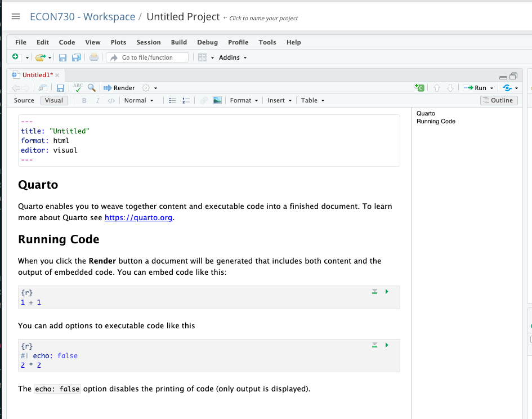
Task: Open the Session menu
Action: tap(148, 42)
